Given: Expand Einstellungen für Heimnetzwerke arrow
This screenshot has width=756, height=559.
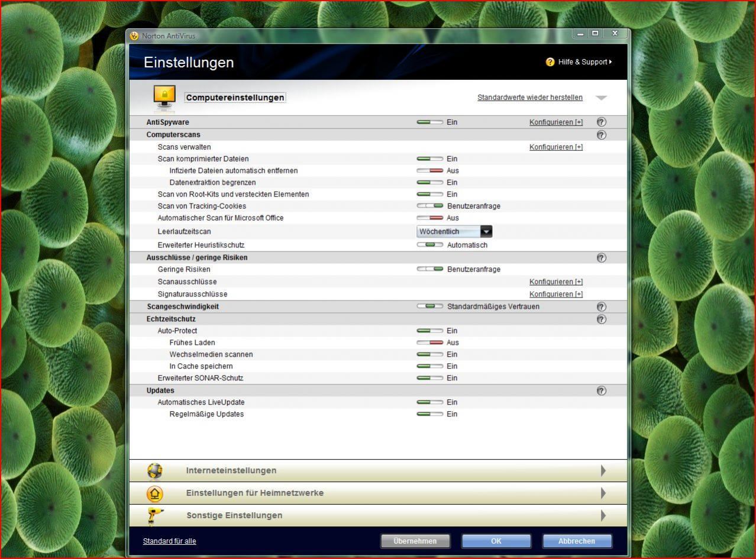Looking at the screenshot, I should (x=603, y=493).
